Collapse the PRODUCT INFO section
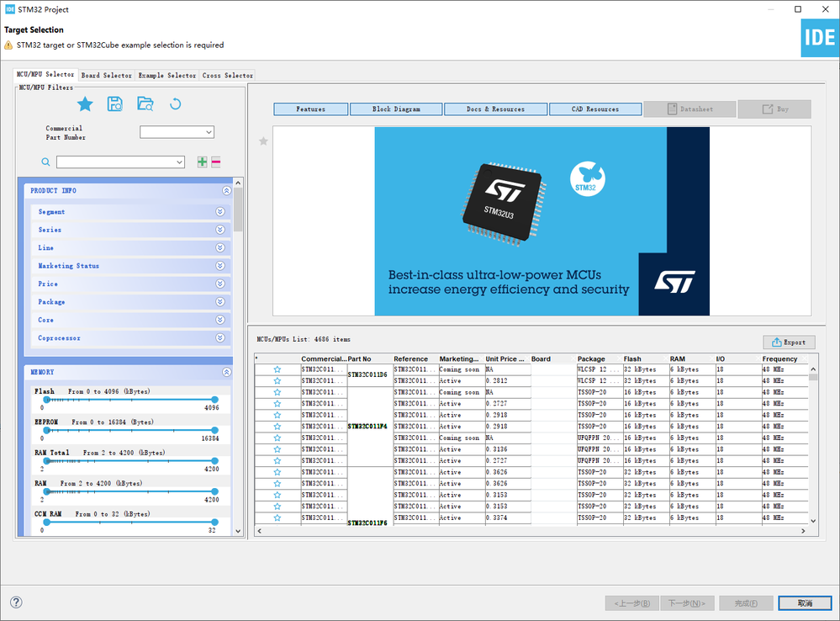The image size is (840, 621). [x=227, y=191]
